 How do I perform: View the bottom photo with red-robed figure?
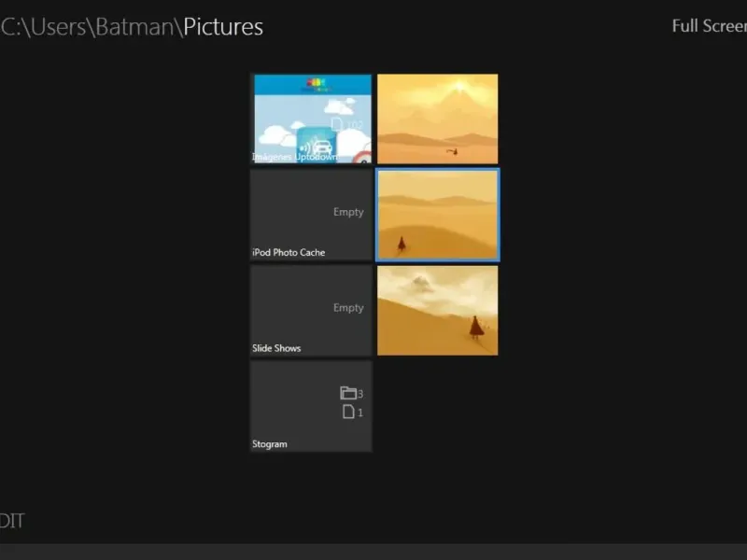pyautogui.click(x=437, y=310)
